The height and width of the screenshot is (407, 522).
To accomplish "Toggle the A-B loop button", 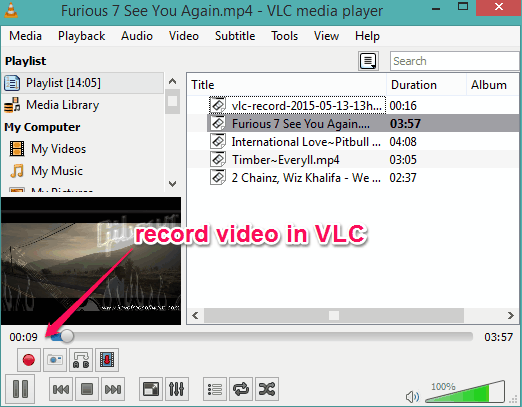I will 81,360.
